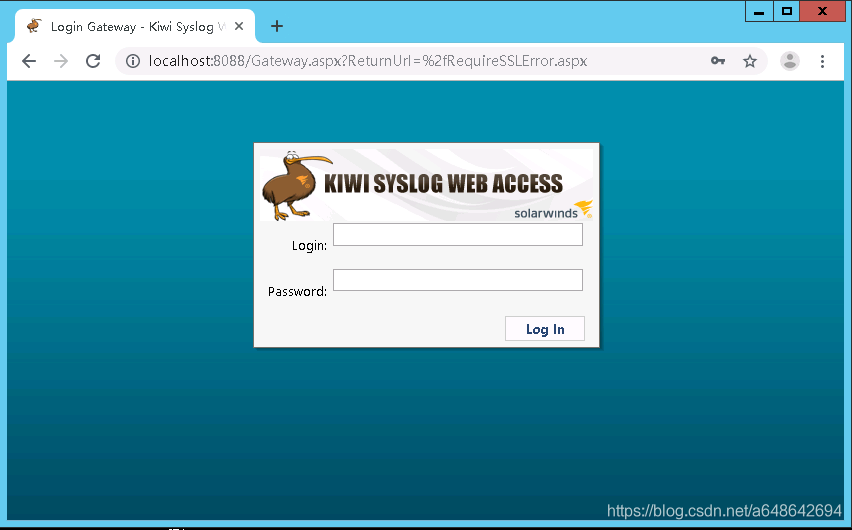The width and height of the screenshot is (852, 530).
Task: Select the Login Gateway - Kiwi Syslog tab
Action: (x=135, y=26)
